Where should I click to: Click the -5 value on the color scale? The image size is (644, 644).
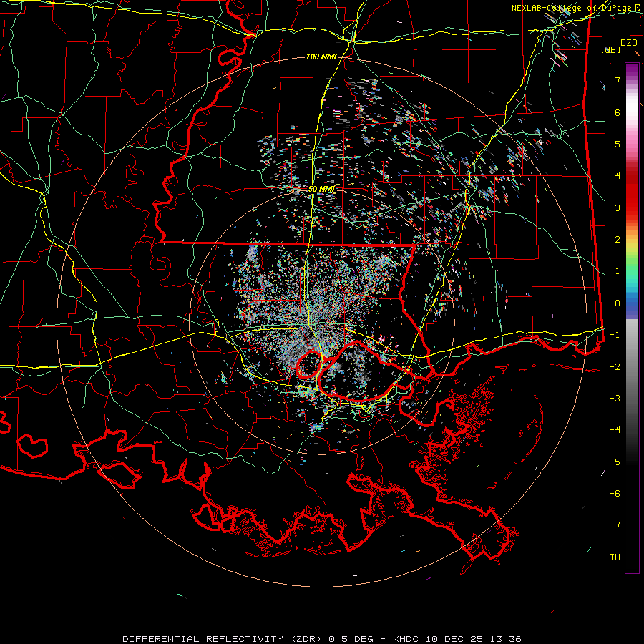(x=615, y=462)
